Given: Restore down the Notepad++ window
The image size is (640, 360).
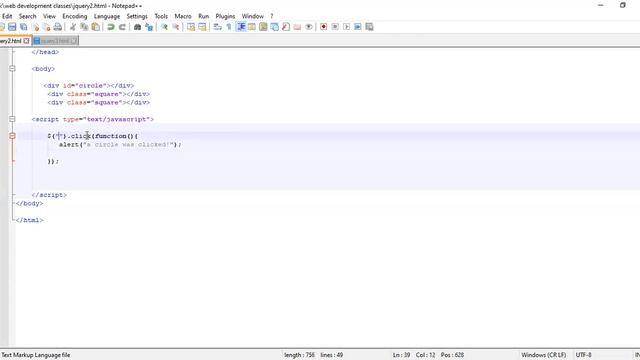Looking at the screenshot, I should coord(622,5).
